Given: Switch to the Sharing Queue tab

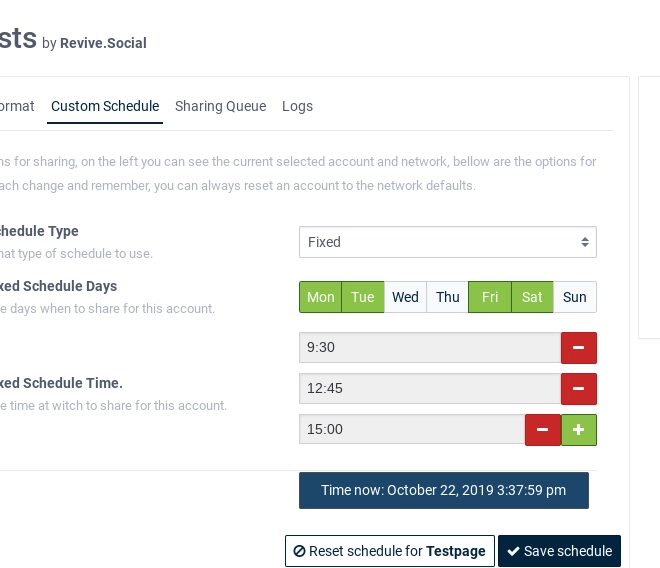Looking at the screenshot, I should click(221, 106).
